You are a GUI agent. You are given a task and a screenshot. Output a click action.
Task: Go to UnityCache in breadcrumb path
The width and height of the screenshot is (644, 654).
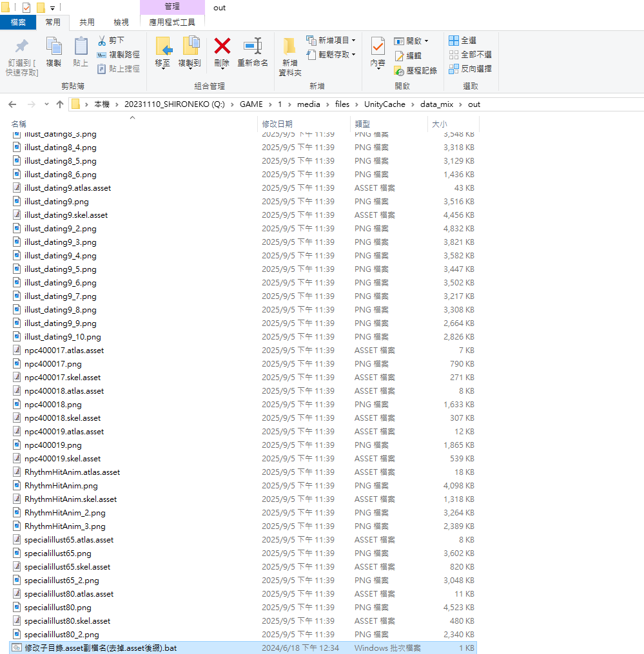[384, 104]
